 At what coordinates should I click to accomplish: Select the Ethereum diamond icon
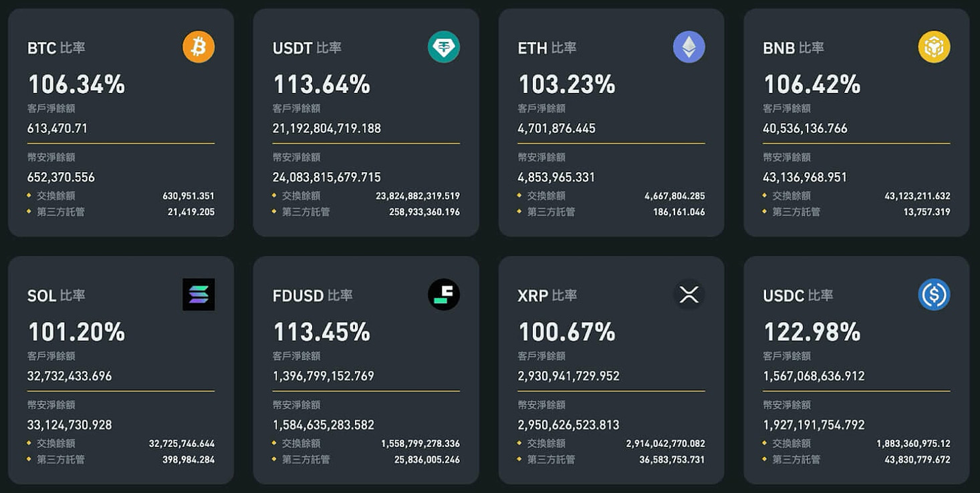pyautogui.click(x=689, y=46)
